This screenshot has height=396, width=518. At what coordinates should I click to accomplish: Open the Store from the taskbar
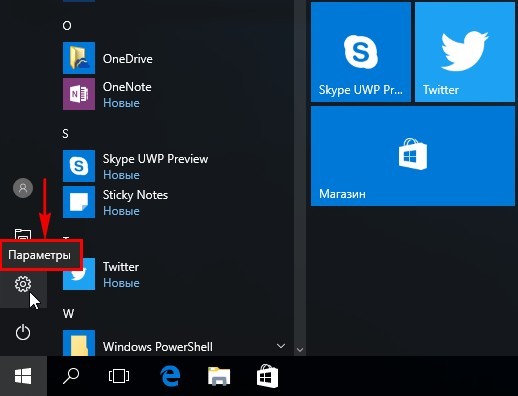coord(267,376)
